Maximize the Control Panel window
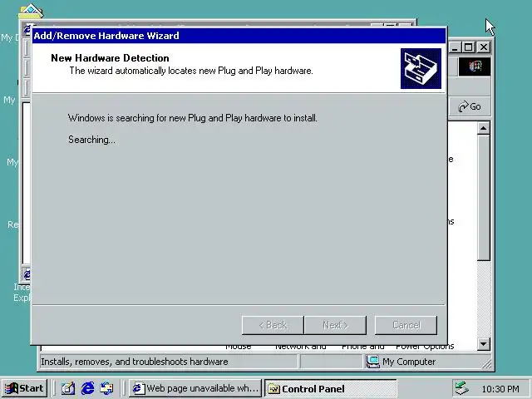The image size is (532, 399). tap(469, 47)
